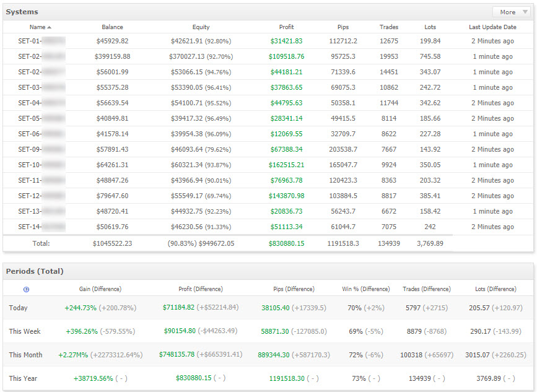Sort systems by Balance column

pos(112,27)
